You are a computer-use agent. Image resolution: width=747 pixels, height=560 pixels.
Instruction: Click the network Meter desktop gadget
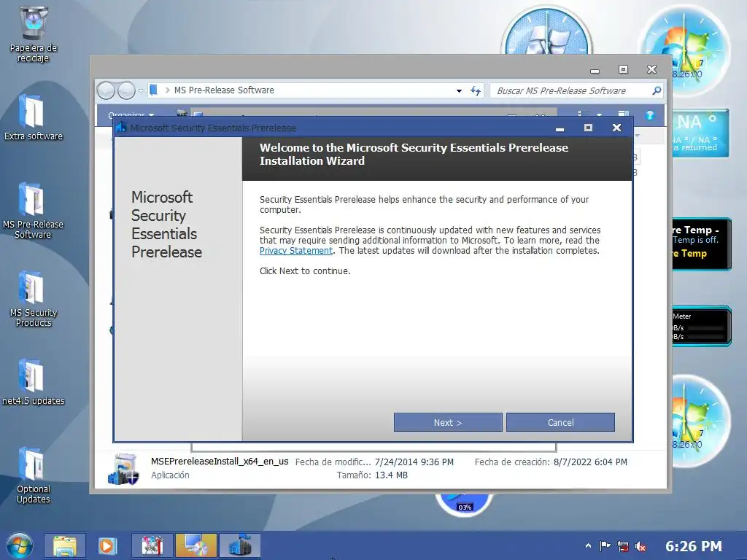click(700, 326)
